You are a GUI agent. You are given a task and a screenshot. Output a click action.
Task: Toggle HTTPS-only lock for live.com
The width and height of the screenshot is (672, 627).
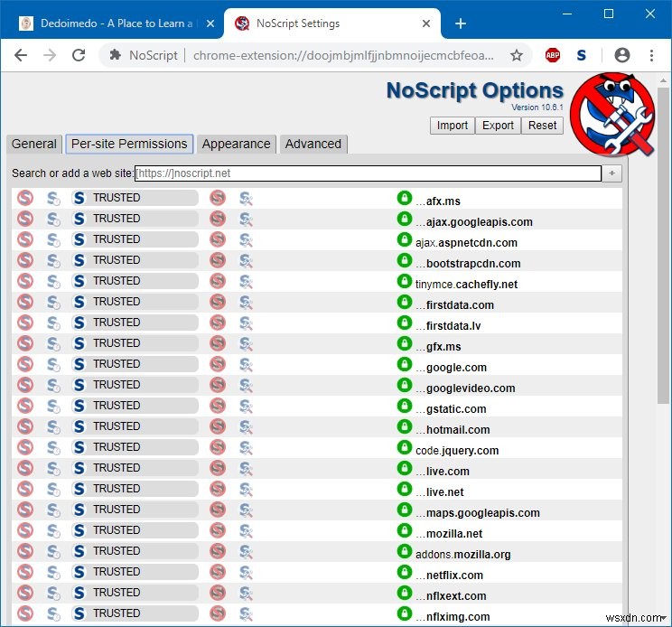click(x=404, y=468)
